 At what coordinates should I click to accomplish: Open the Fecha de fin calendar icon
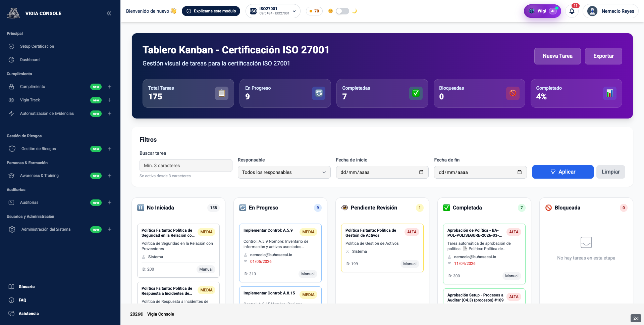pos(520,172)
